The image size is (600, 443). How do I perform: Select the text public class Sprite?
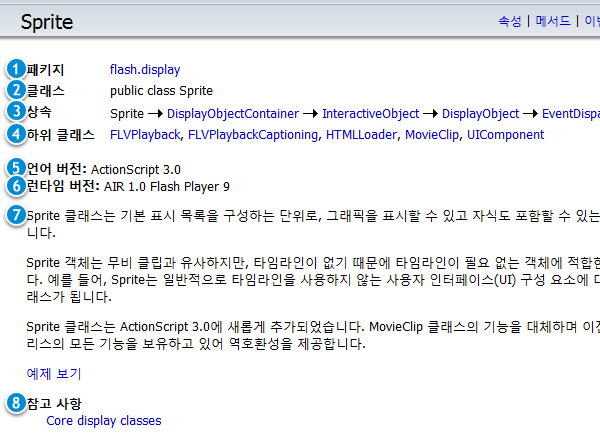(161, 91)
